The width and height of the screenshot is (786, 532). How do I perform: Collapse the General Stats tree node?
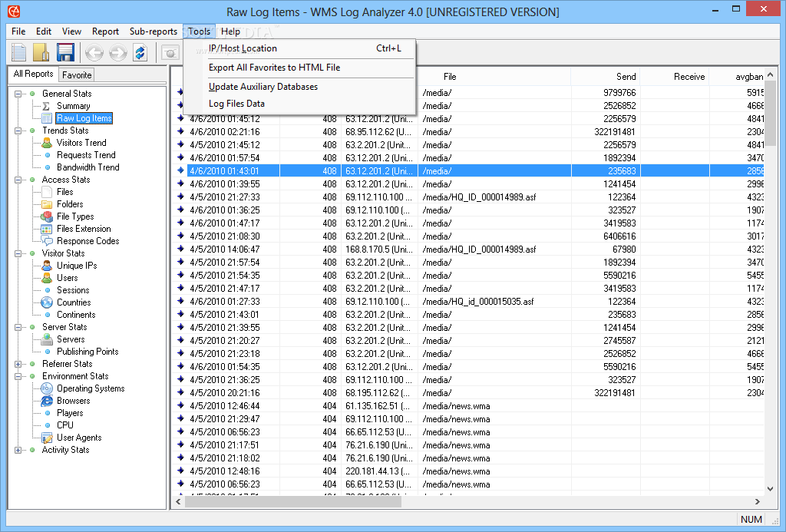[x=18, y=94]
